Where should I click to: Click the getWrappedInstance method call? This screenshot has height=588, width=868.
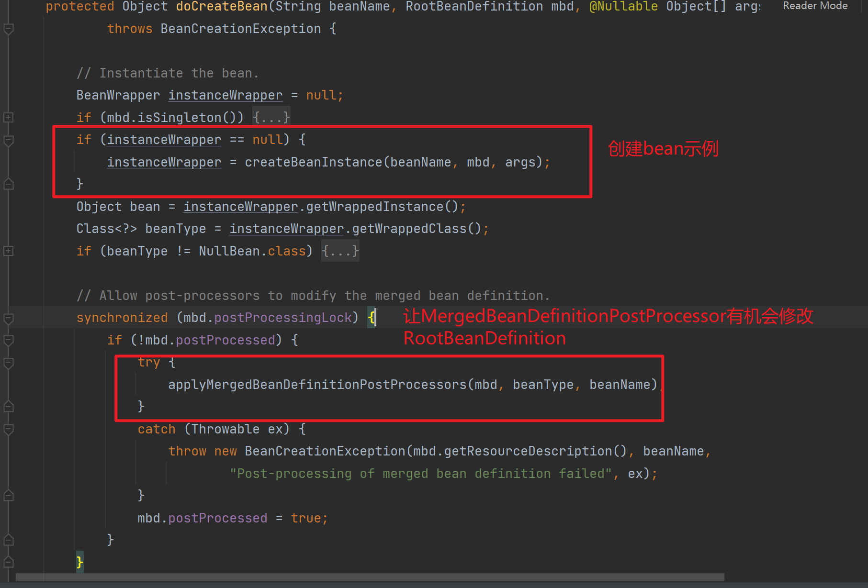[x=375, y=207]
